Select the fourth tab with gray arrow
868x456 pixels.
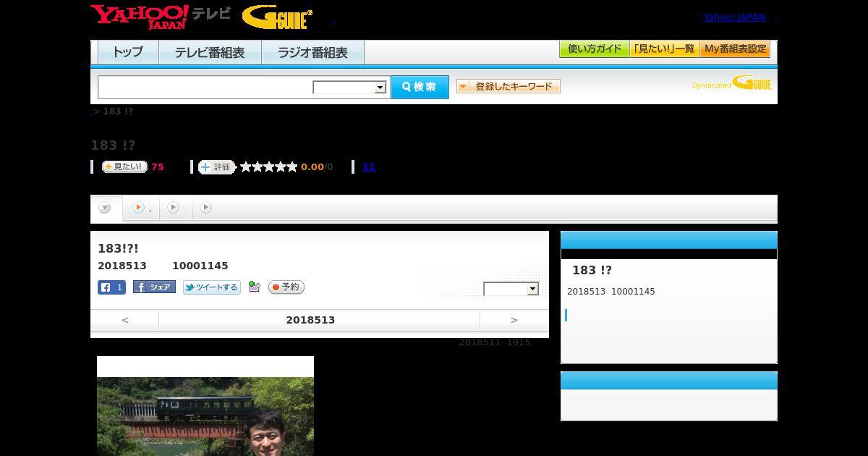tap(206, 208)
